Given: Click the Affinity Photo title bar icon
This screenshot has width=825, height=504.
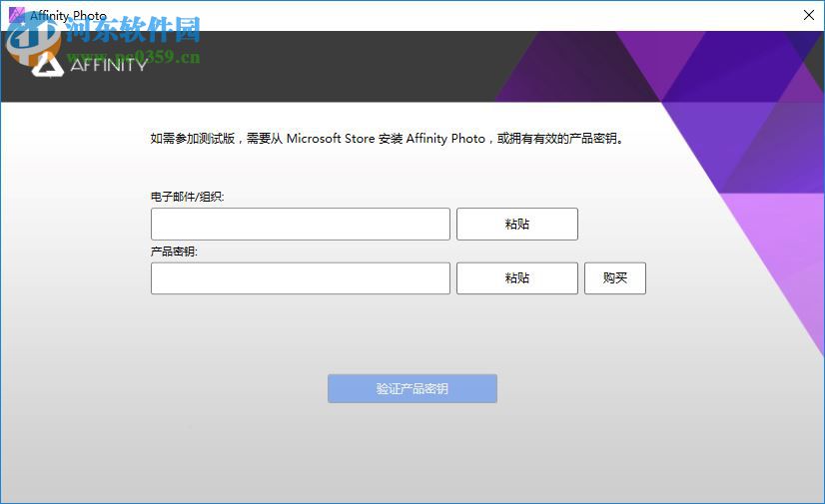Looking at the screenshot, I should (x=16, y=15).
